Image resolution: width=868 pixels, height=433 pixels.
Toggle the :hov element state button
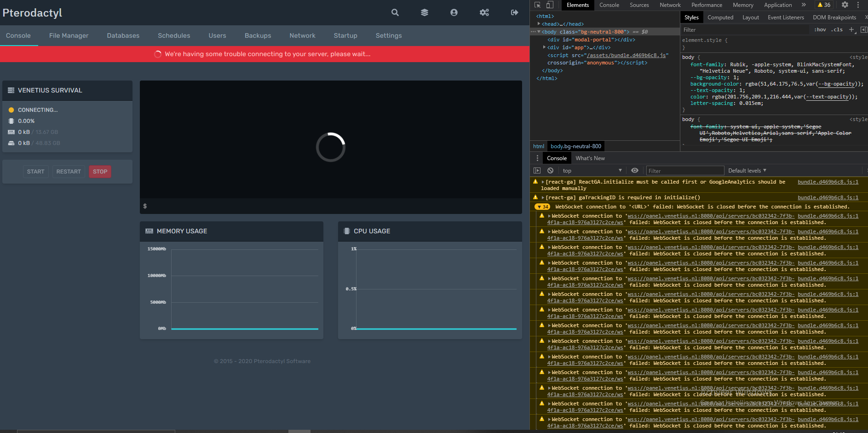click(x=820, y=30)
